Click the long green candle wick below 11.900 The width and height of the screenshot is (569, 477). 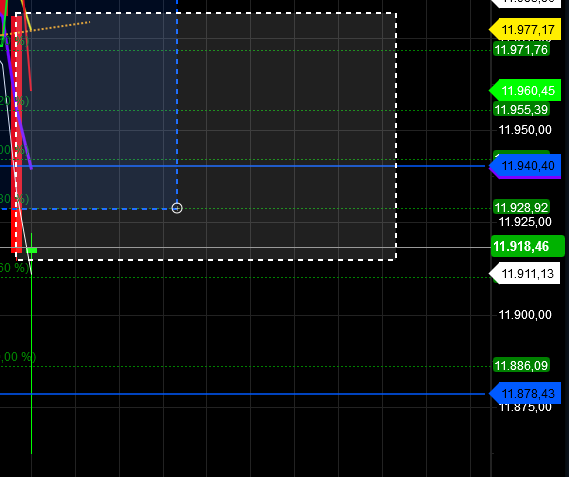coord(32,385)
